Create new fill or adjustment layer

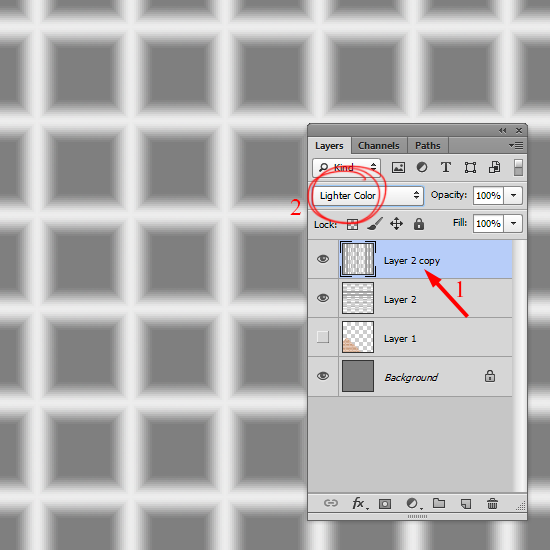[x=413, y=504]
